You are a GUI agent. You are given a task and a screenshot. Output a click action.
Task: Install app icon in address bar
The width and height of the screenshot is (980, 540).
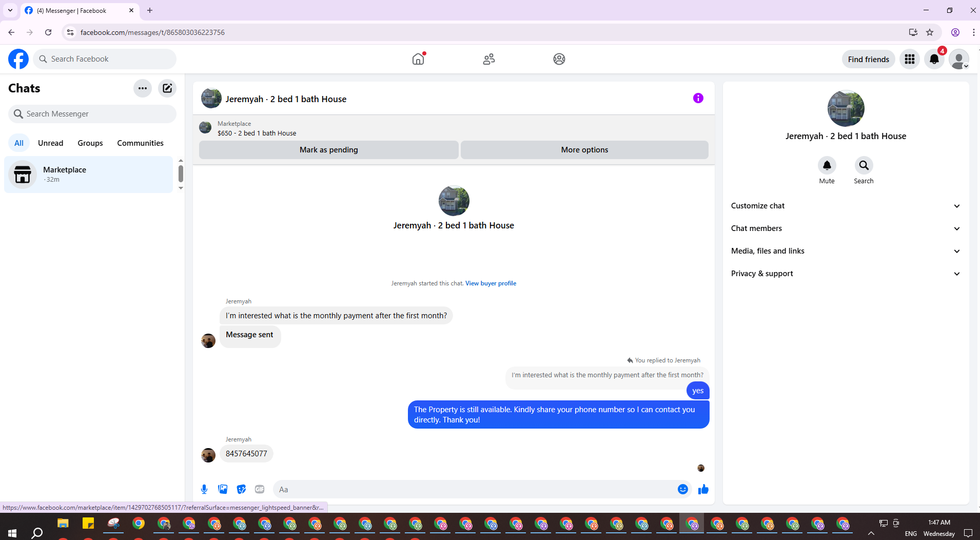(913, 32)
